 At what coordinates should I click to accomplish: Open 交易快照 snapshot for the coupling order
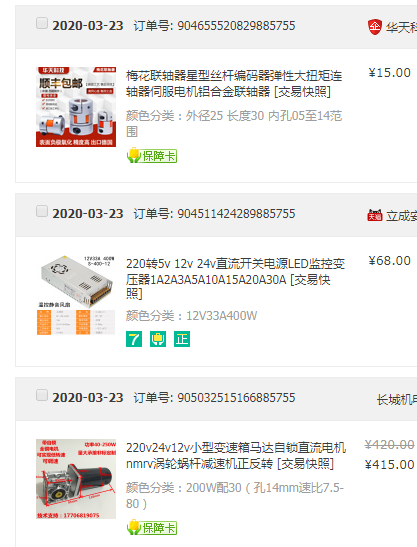coord(303,92)
